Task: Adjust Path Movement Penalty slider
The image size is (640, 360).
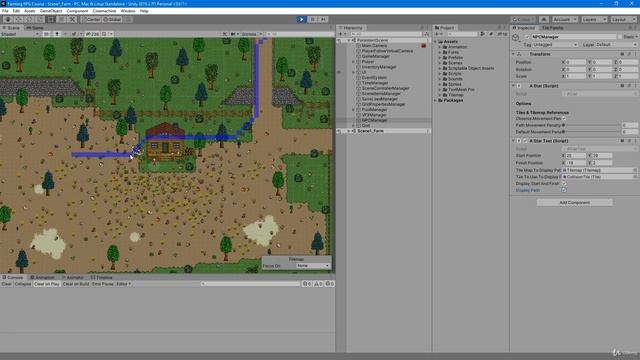Action: (x=591, y=125)
